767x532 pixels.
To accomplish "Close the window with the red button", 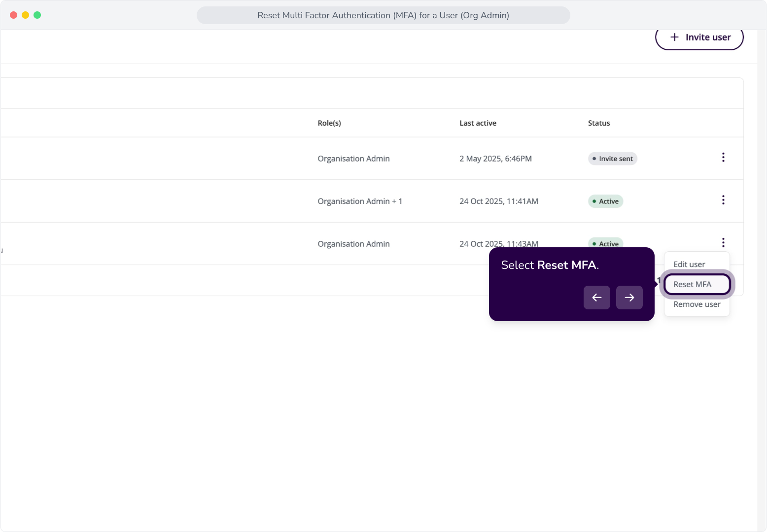I will tap(14, 15).
